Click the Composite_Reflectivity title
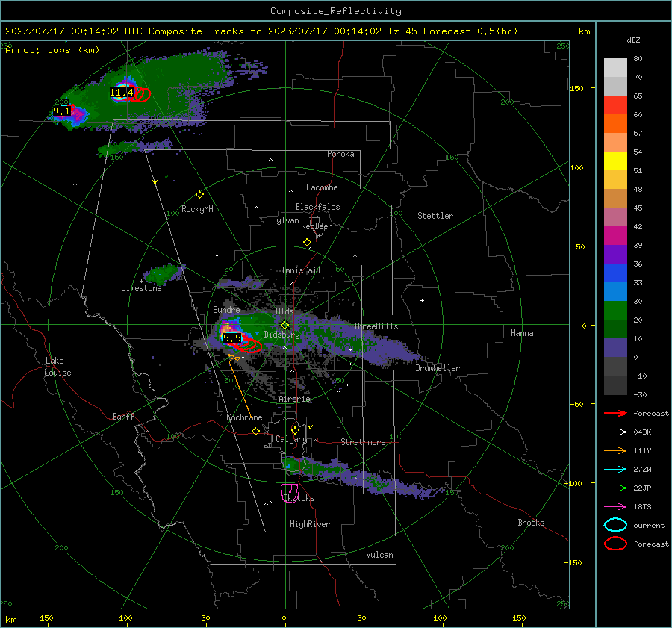Viewport: 672px width, 628px height. [335, 11]
